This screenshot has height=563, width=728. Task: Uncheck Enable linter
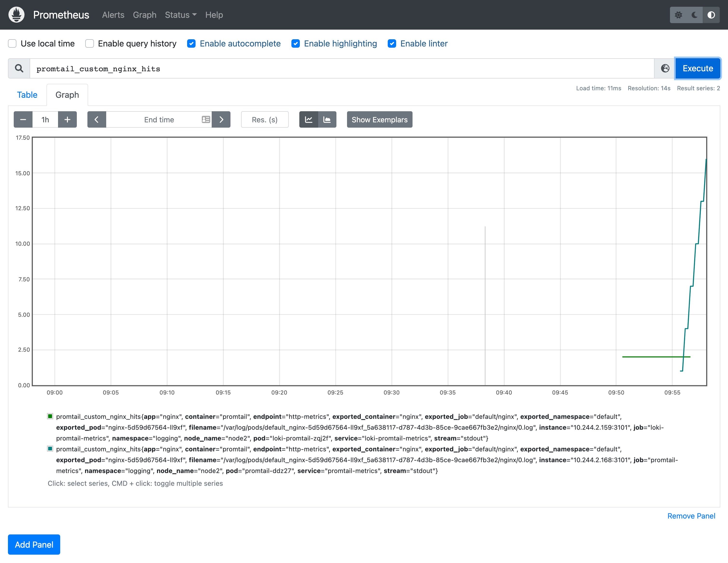point(392,44)
